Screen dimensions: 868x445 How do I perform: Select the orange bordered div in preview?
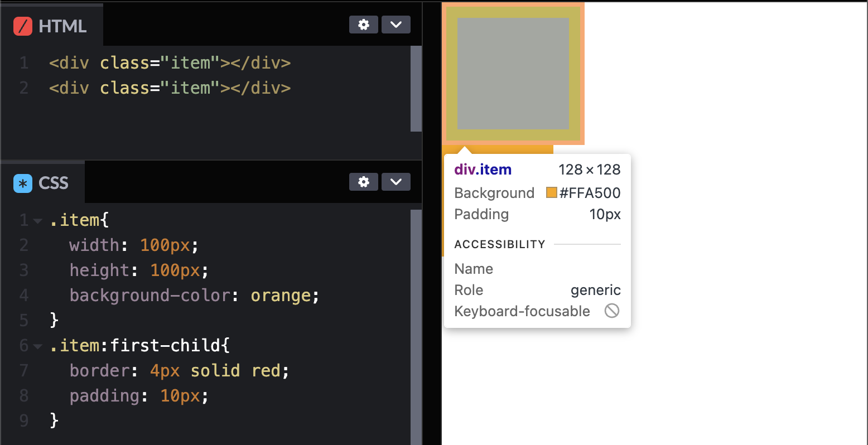click(512, 72)
